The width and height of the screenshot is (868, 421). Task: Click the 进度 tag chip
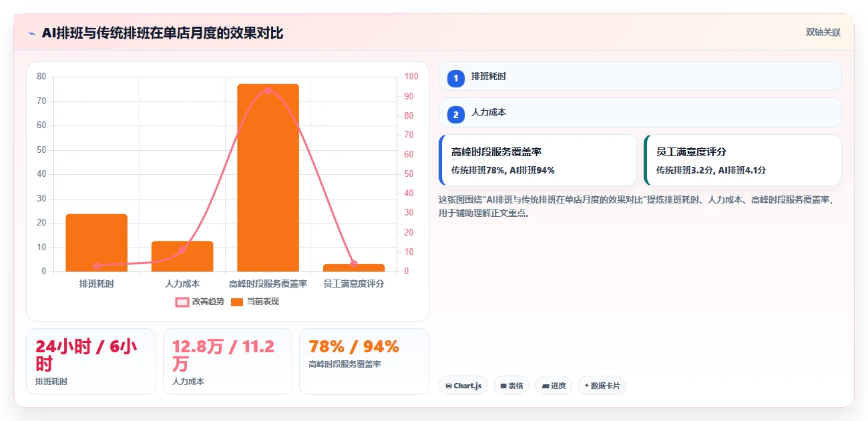554,386
